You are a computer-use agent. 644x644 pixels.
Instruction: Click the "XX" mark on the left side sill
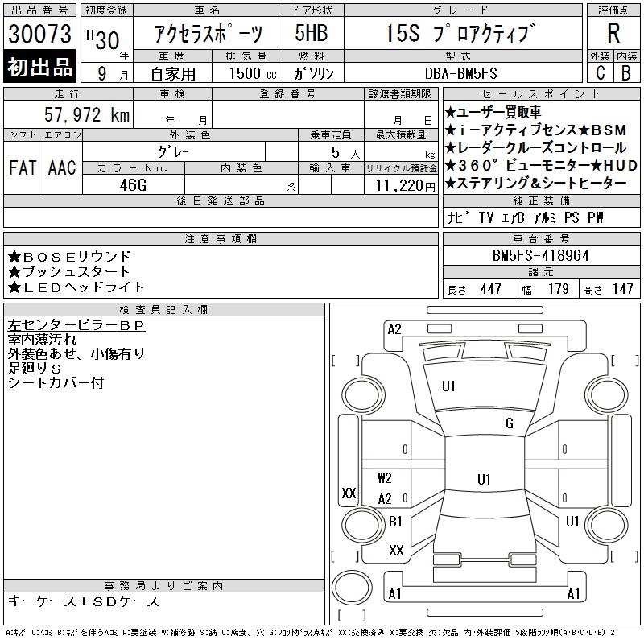(x=349, y=493)
